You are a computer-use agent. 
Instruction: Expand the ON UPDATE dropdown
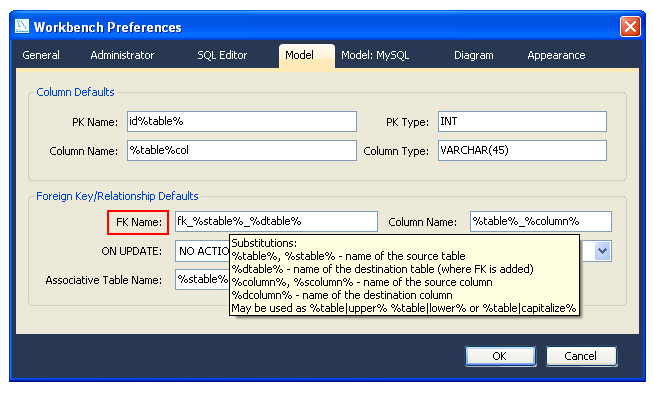(202, 251)
